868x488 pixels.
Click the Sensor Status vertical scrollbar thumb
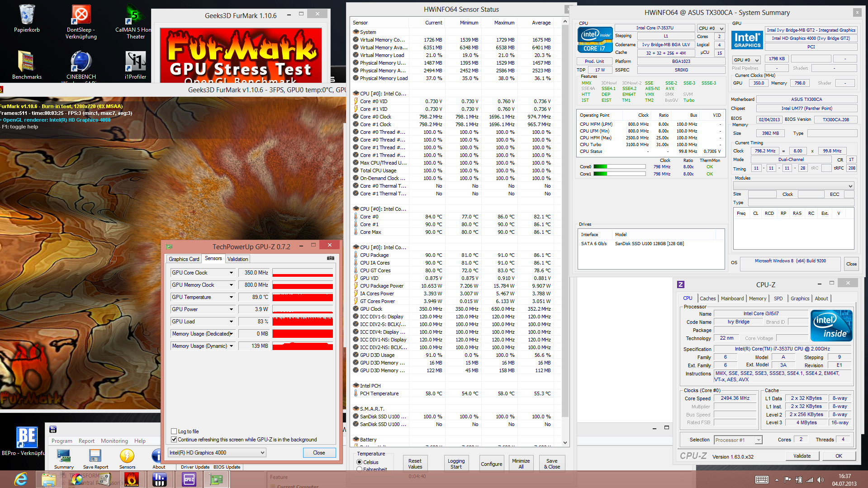tap(564, 221)
